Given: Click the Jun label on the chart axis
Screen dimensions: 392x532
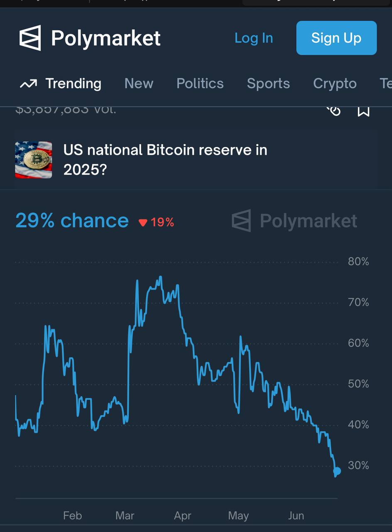Looking at the screenshot, I should pyautogui.click(x=296, y=515).
